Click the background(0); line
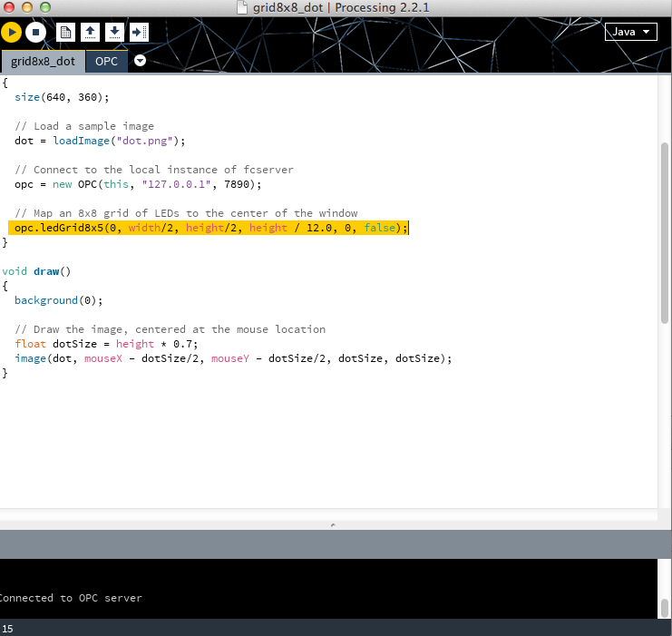 point(59,300)
